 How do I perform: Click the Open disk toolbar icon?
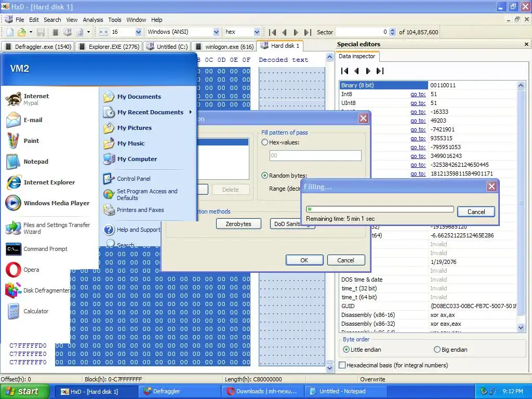(68, 32)
